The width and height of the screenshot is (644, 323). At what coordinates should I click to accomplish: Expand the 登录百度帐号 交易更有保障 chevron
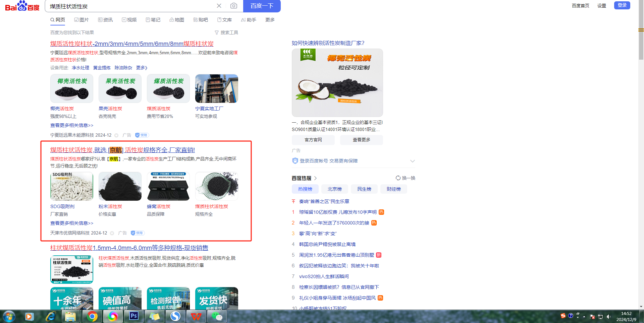413,161
